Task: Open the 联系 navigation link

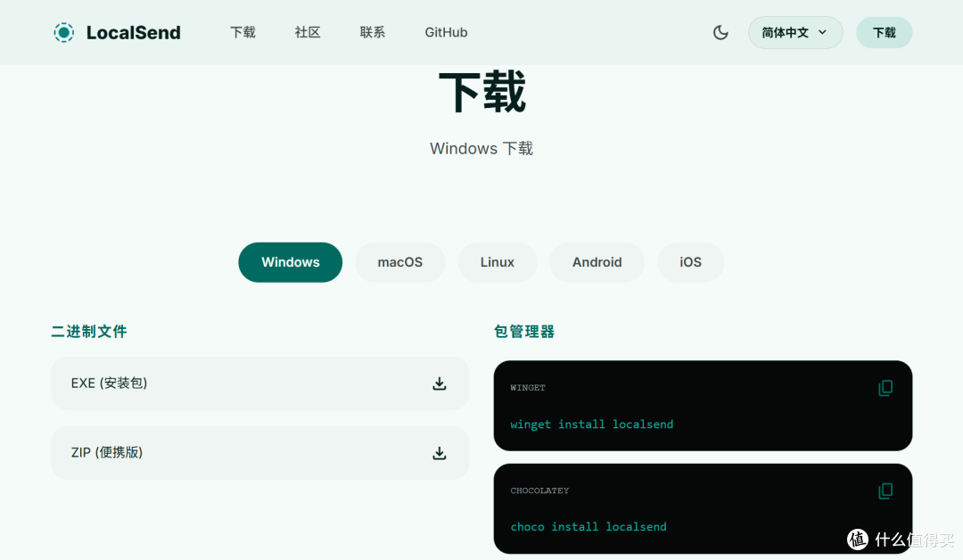Action: (x=373, y=32)
